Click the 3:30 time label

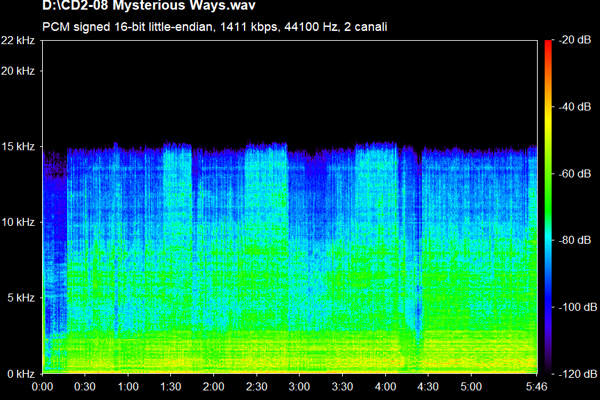tap(342, 387)
